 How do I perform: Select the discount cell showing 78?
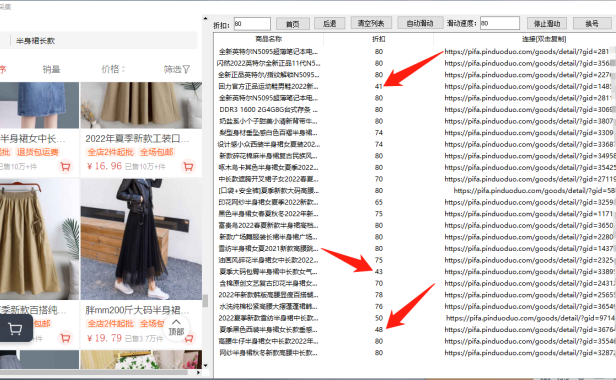click(x=379, y=295)
